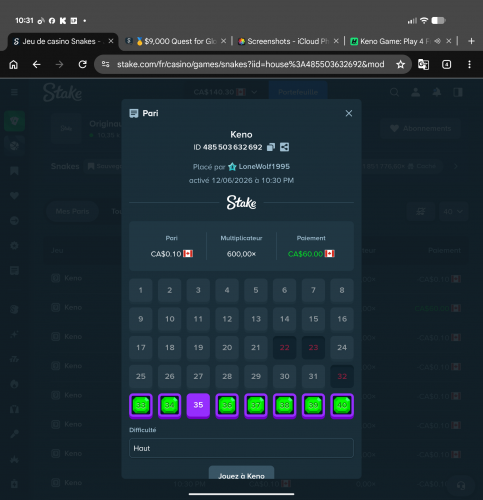This screenshot has height=500, width=483.
Task: Open the rows count dropdown showing 40
Action: click(x=453, y=211)
